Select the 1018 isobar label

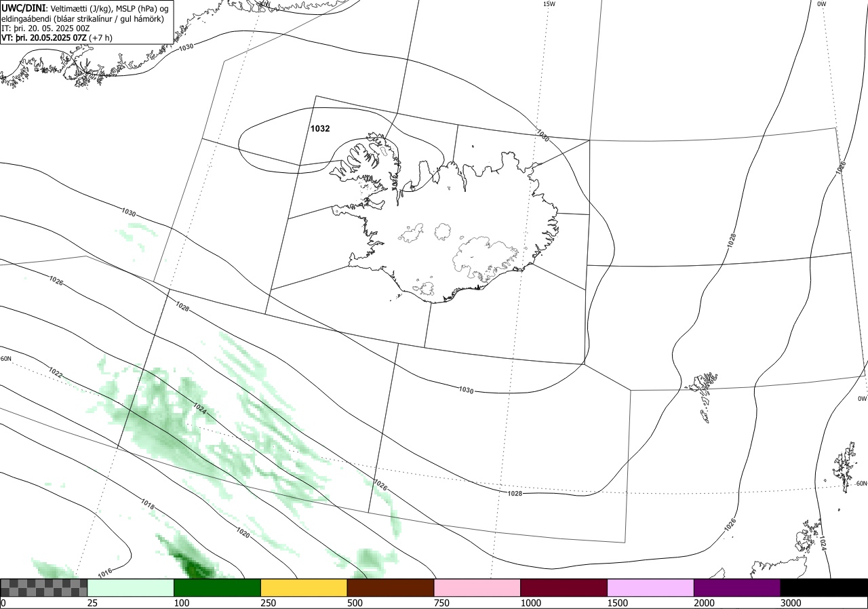pos(149,503)
